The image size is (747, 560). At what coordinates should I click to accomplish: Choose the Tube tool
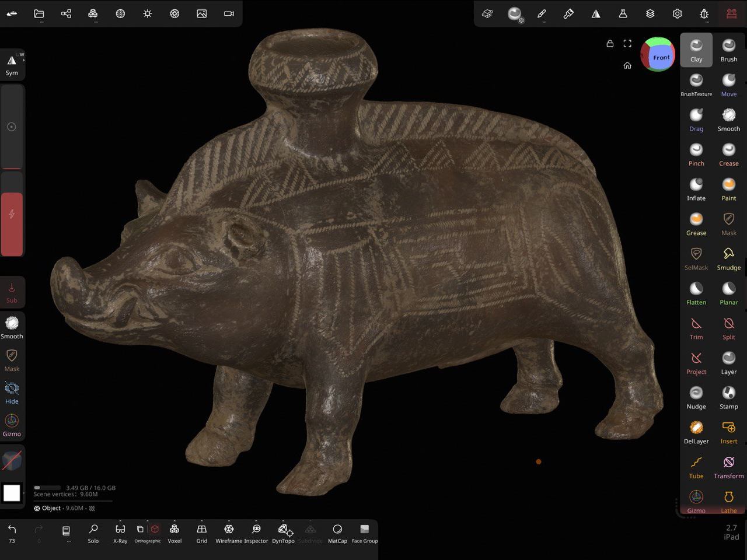coord(696,466)
